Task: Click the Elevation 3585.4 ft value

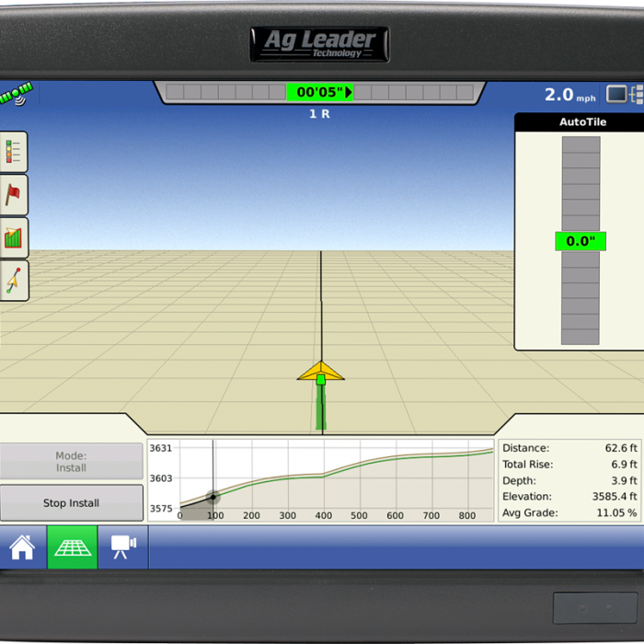Action: [x=615, y=497]
